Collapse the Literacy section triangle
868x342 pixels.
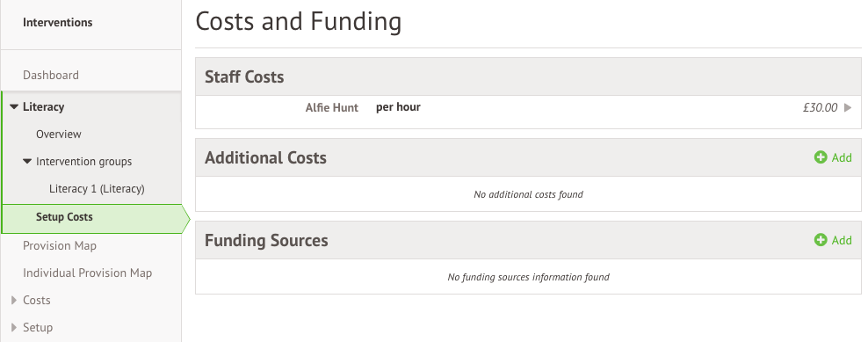(x=14, y=107)
